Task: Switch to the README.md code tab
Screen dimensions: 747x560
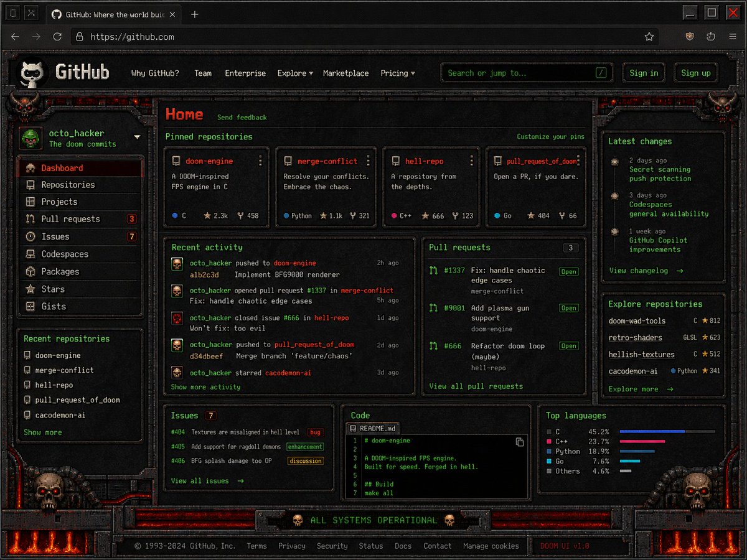Action: pos(374,429)
